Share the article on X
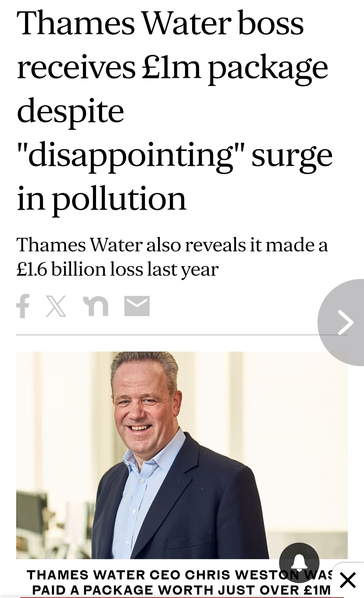 click(x=56, y=306)
